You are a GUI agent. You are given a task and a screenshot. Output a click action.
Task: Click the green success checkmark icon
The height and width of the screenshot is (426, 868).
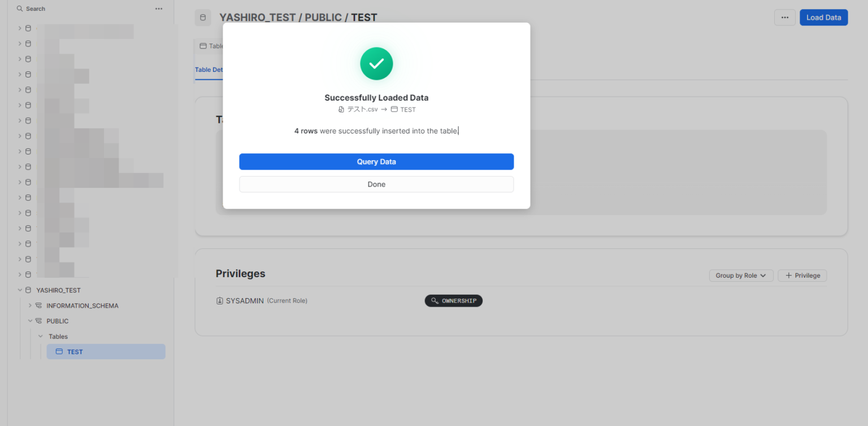(376, 63)
